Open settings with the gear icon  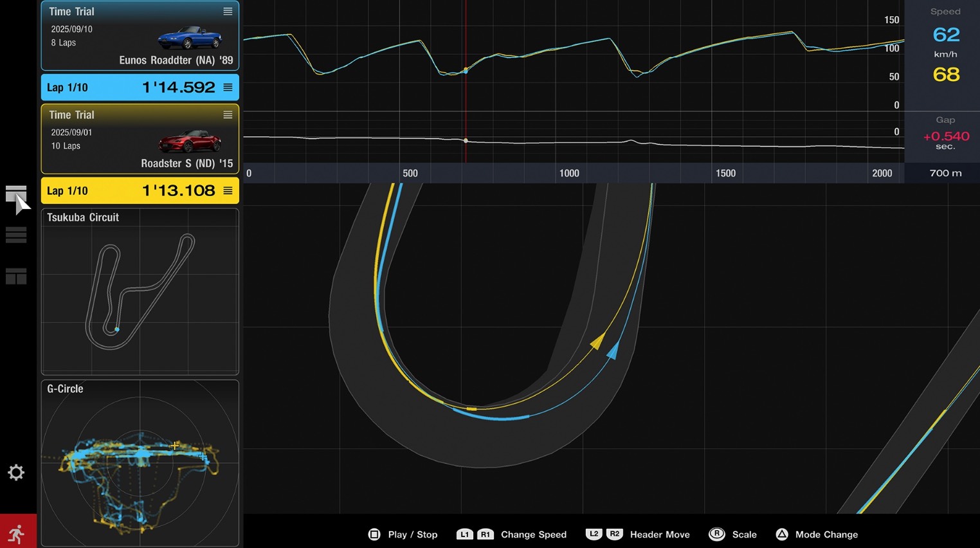(x=16, y=473)
